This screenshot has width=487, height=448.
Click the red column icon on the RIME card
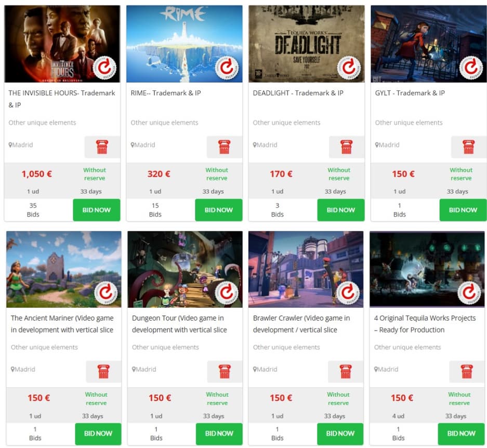coord(224,147)
